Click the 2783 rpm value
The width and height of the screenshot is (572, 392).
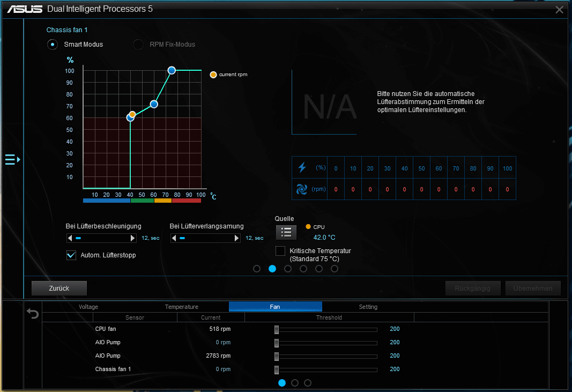pos(218,356)
